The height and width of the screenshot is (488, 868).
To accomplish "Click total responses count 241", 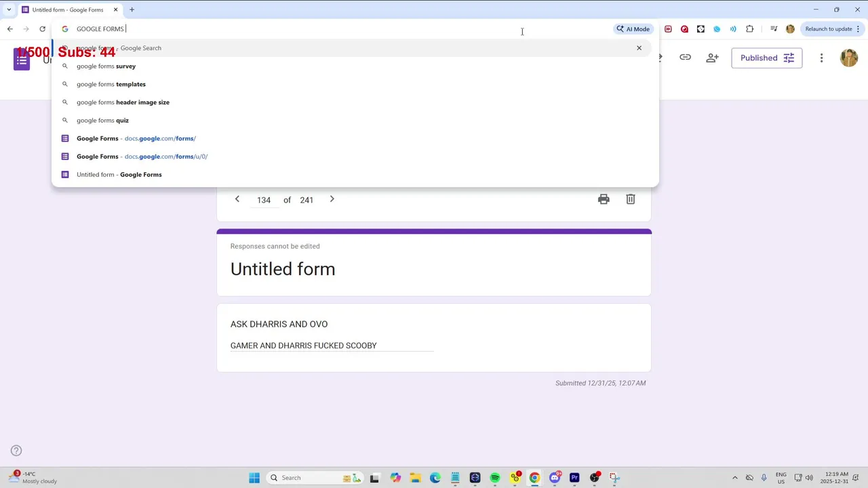I will click(307, 200).
